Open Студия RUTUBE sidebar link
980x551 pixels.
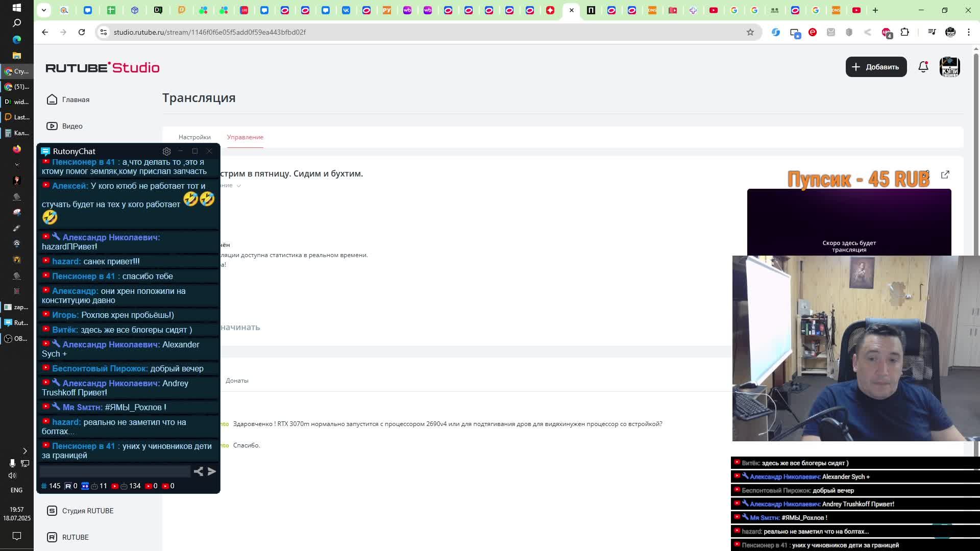point(87,511)
